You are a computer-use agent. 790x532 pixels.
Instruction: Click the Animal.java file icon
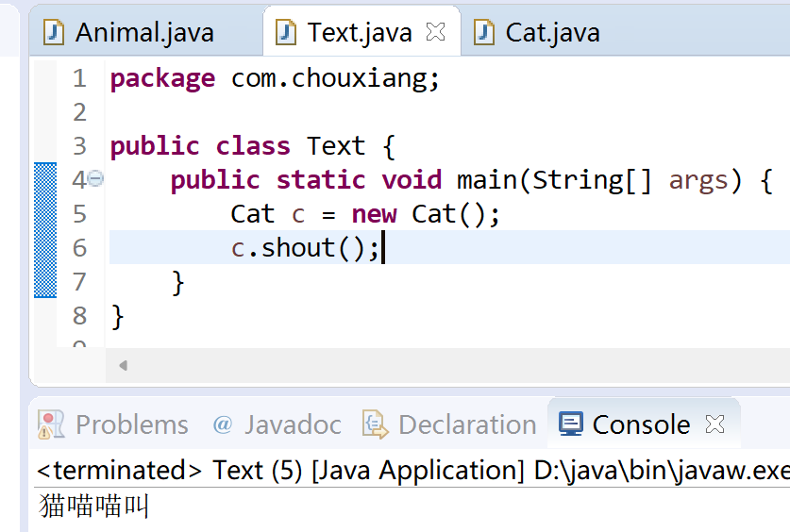(54, 33)
